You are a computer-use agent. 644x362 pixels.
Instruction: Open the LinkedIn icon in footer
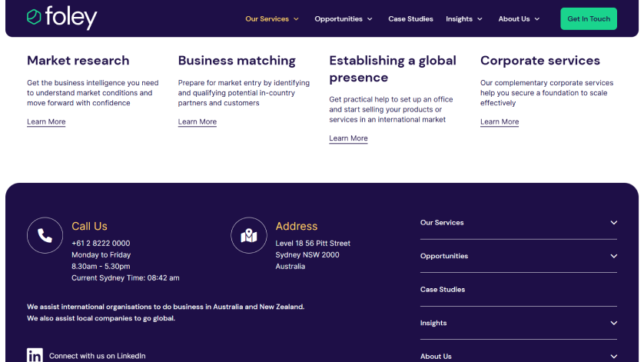point(35,355)
